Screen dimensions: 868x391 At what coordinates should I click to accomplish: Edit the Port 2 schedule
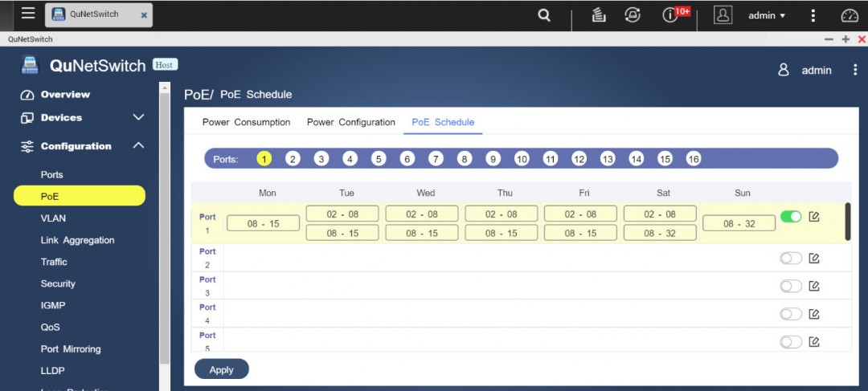pos(813,259)
